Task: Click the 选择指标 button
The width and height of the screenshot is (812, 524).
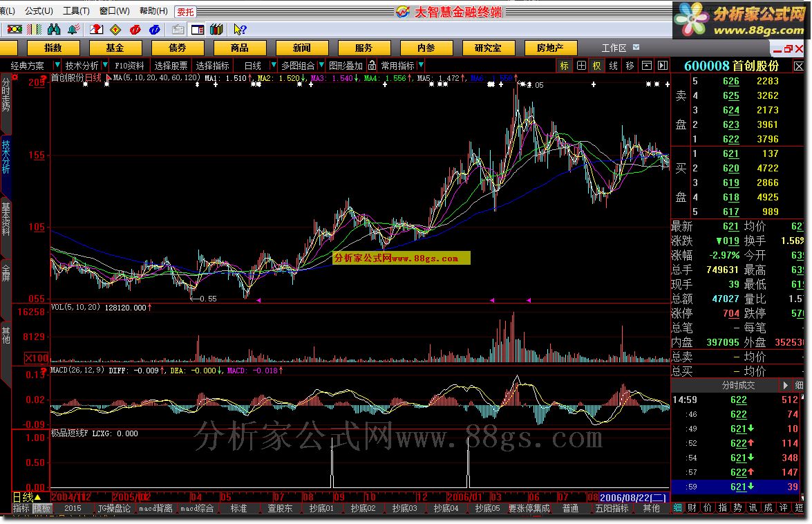Action: pos(212,66)
